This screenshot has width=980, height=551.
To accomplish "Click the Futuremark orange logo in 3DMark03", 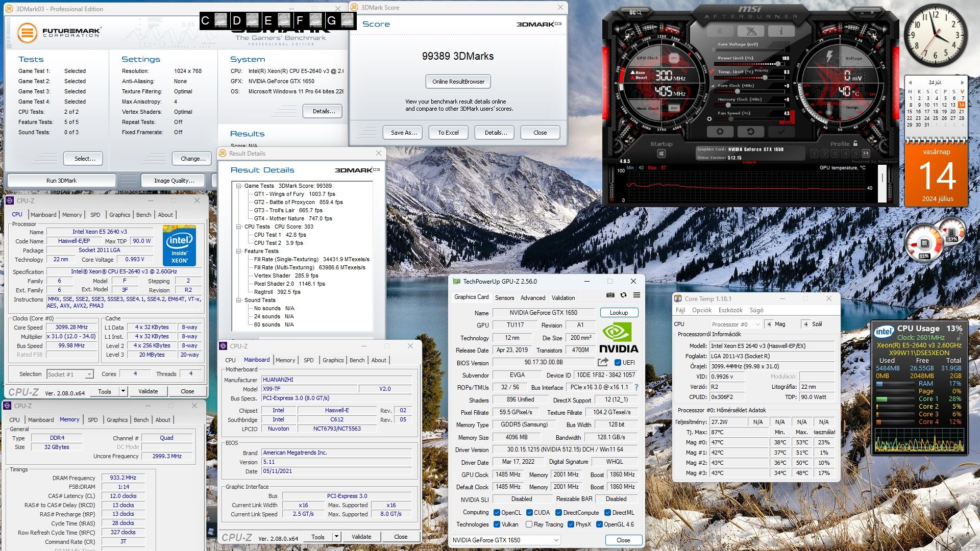I will 27,33.
